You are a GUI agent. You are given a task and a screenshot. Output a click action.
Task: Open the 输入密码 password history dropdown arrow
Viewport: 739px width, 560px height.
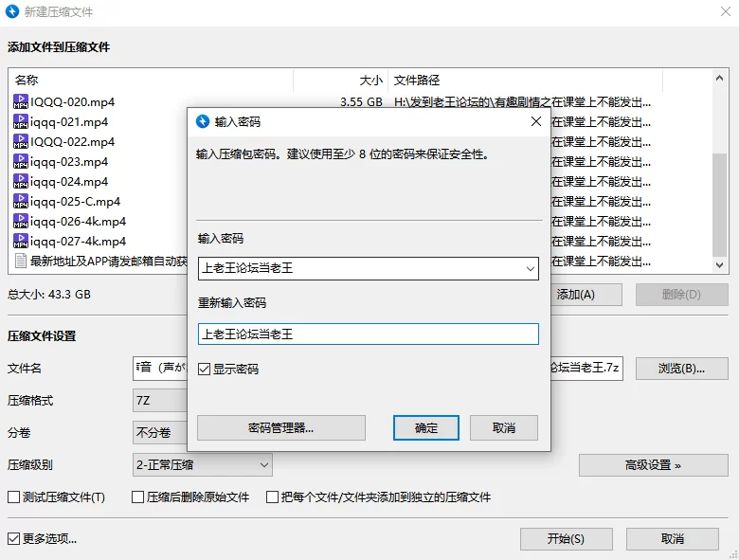(531, 269)
